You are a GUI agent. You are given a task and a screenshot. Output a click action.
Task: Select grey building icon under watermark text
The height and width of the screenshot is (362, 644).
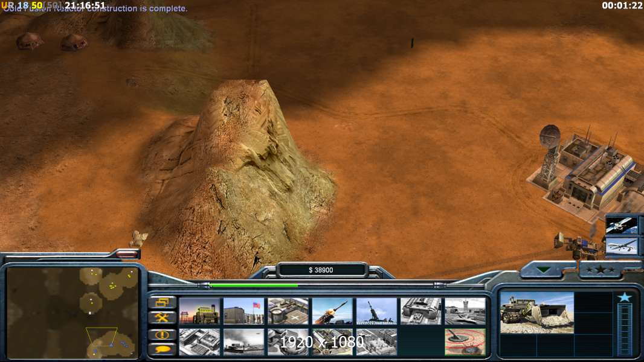point(332,341)
